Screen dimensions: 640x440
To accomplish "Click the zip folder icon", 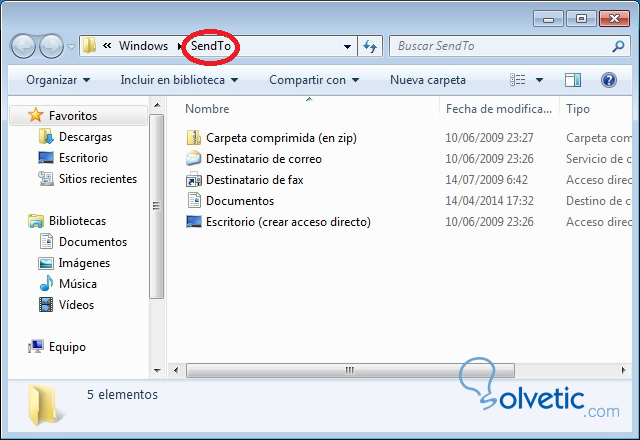I will coord(193,138).
